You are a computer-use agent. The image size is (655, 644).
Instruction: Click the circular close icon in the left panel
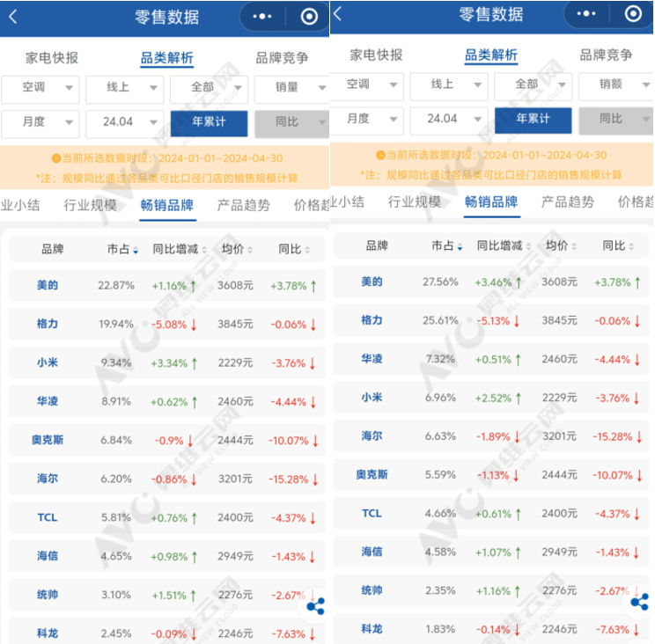pyautogui.click(x=309, y=17)
